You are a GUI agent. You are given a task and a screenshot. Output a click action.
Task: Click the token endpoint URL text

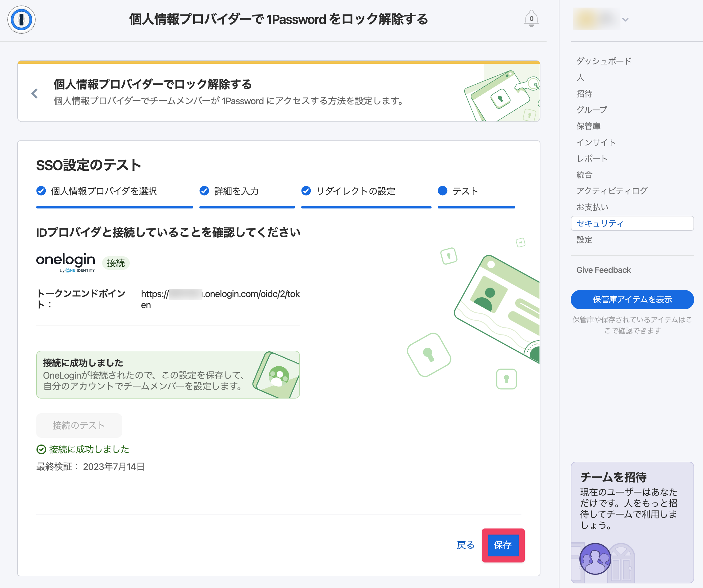(x=220, y=300)
